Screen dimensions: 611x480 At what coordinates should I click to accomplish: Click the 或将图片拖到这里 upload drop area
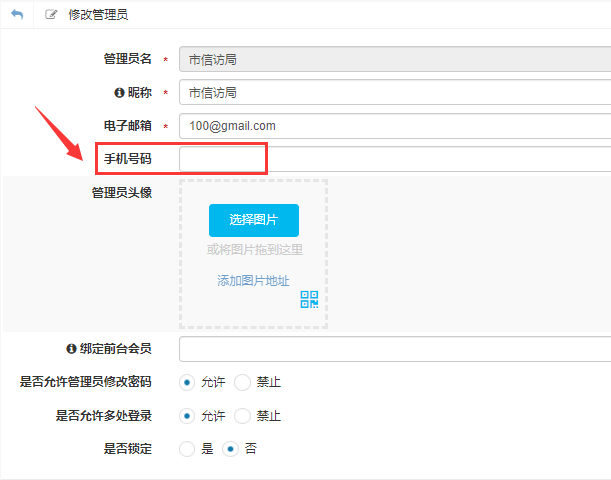tap(254, 250)
